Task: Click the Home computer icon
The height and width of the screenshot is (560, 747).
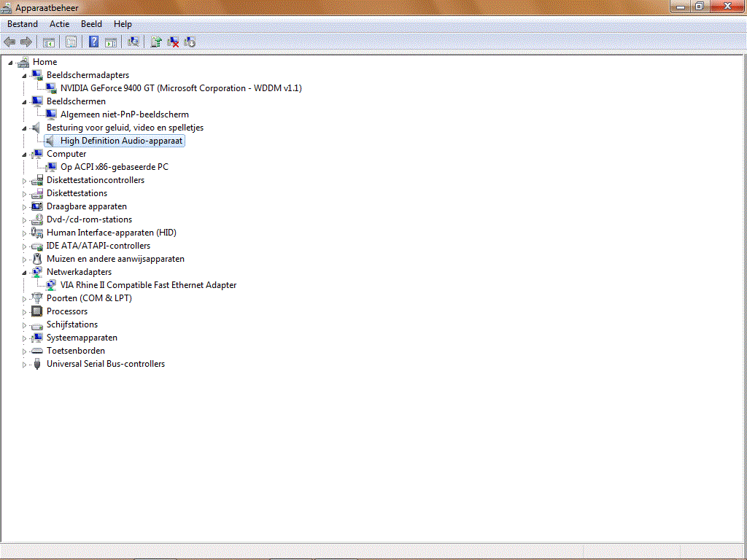Action: coord(23,62)
